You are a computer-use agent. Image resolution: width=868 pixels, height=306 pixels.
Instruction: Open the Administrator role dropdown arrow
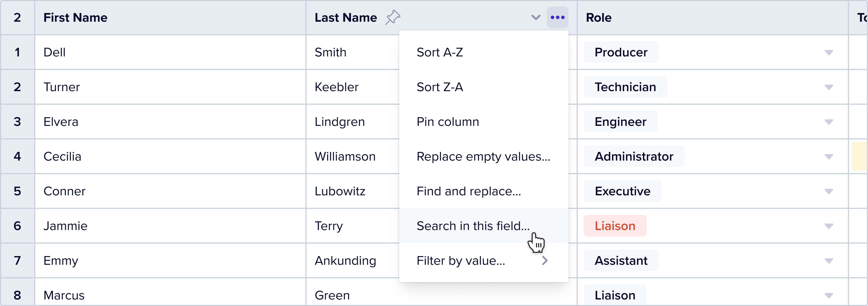[829, 156]
